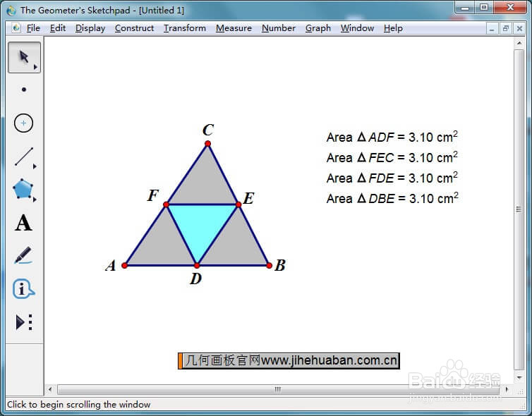Restore down the Untitled 1 document window
Screen dimensions: 532x416
pyautogui.click(x=505, y=29)
